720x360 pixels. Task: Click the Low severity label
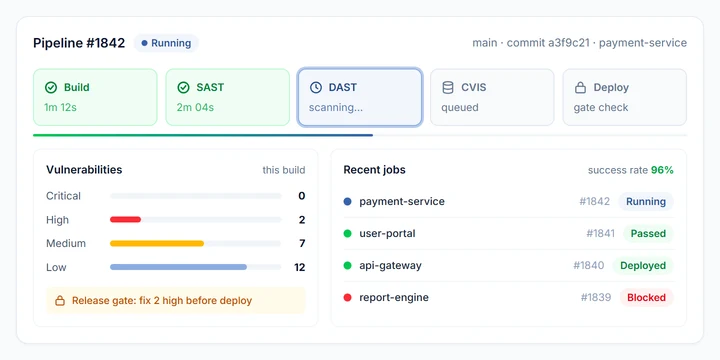click(56, 267)
